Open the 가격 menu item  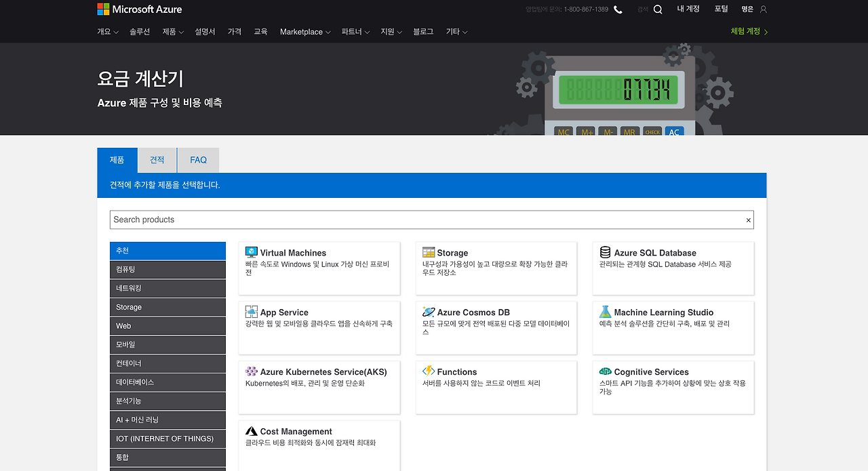coord(235,32)
